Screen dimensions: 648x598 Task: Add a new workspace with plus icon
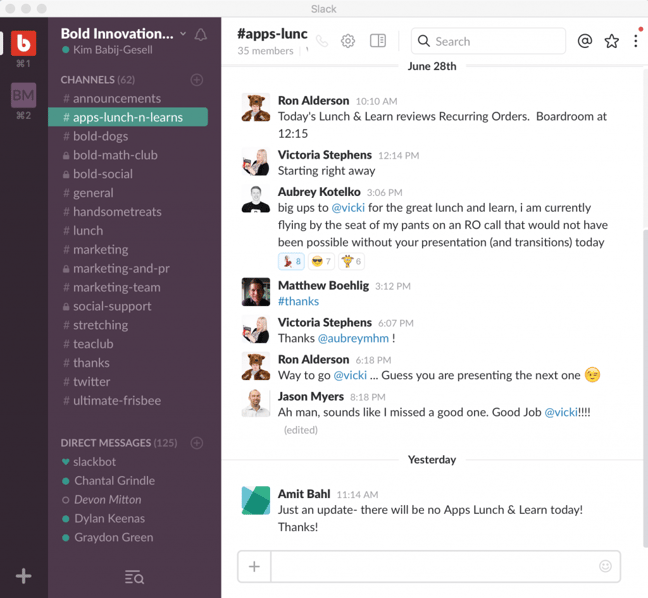tap(24, 576)
